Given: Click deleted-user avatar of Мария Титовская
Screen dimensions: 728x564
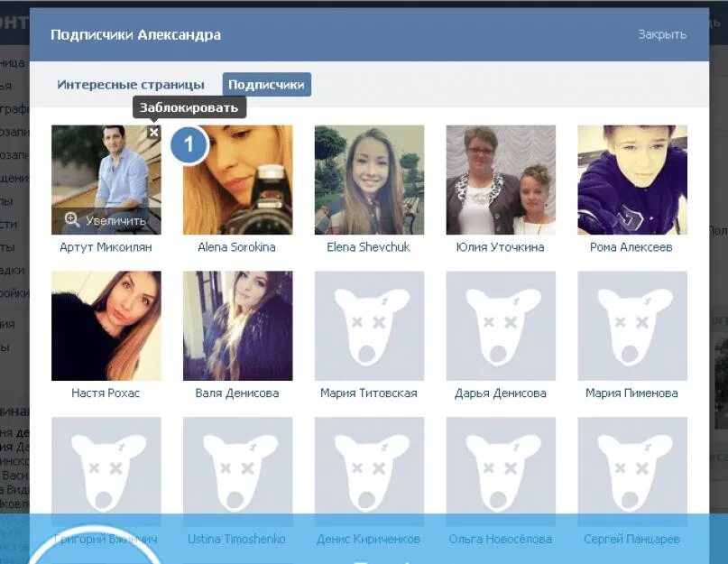Looking at the screenshot, I should 369,326.
